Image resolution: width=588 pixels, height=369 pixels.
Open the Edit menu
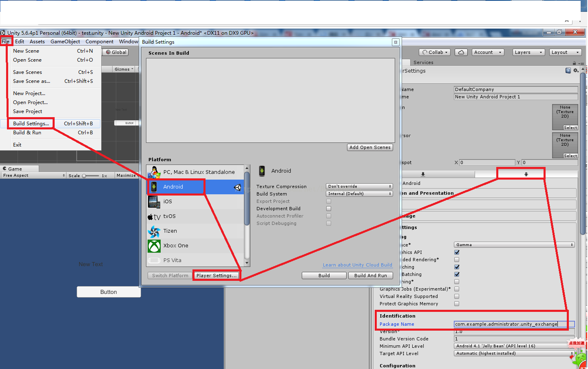click(20, 42)
